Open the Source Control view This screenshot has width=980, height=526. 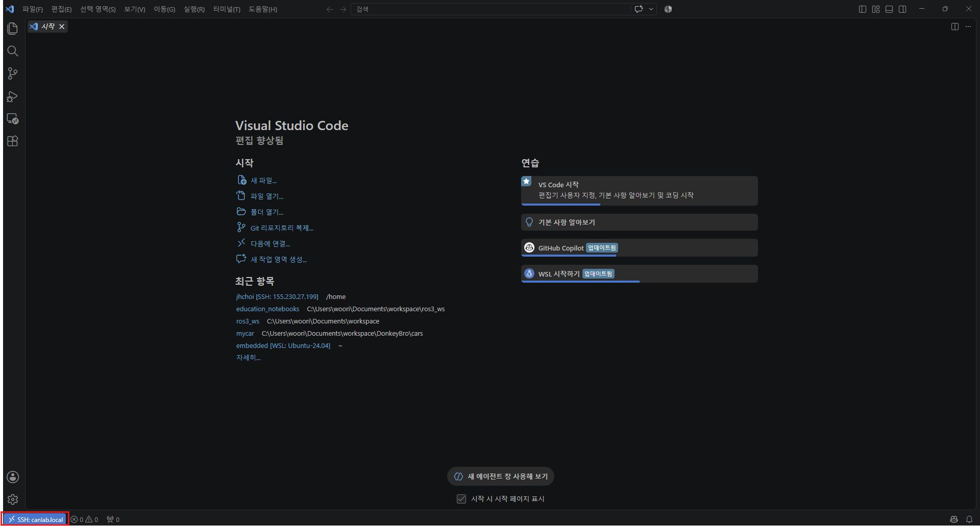coord(13,73)
